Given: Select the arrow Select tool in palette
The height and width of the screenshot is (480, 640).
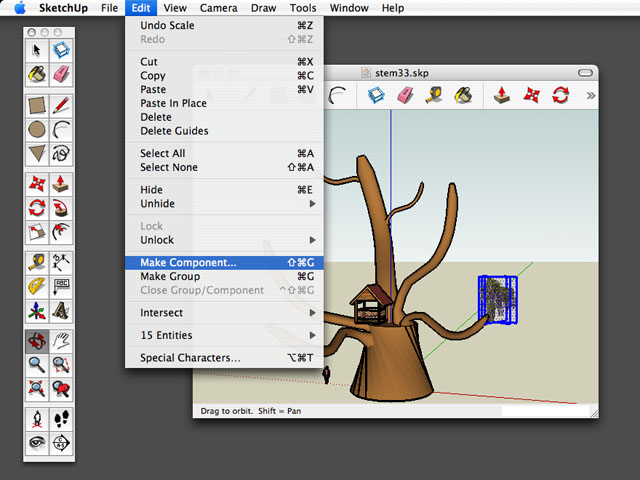Looking at the screenshot, I should [37, 50].
